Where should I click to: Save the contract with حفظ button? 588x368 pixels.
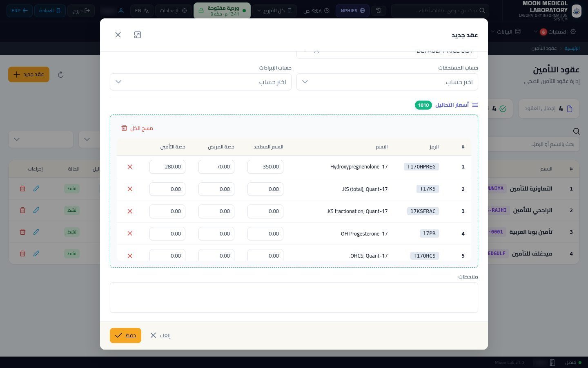pyautogui.click(x=125, y=335)
